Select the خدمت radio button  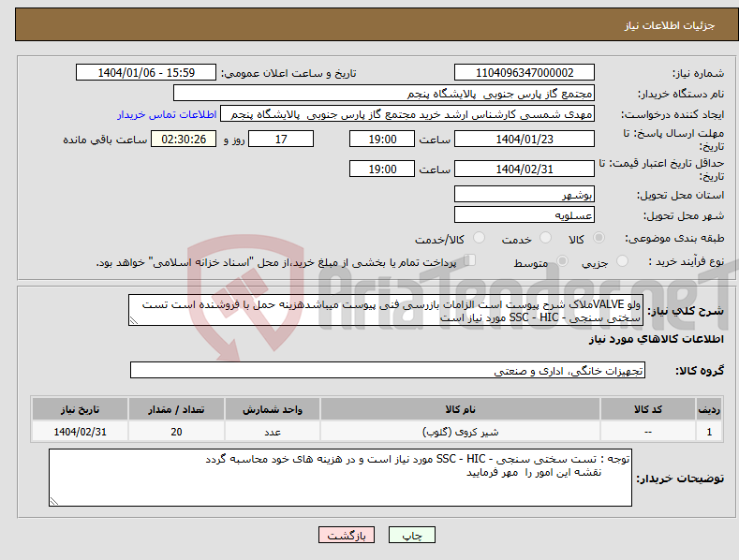click(x=545, y=238)
